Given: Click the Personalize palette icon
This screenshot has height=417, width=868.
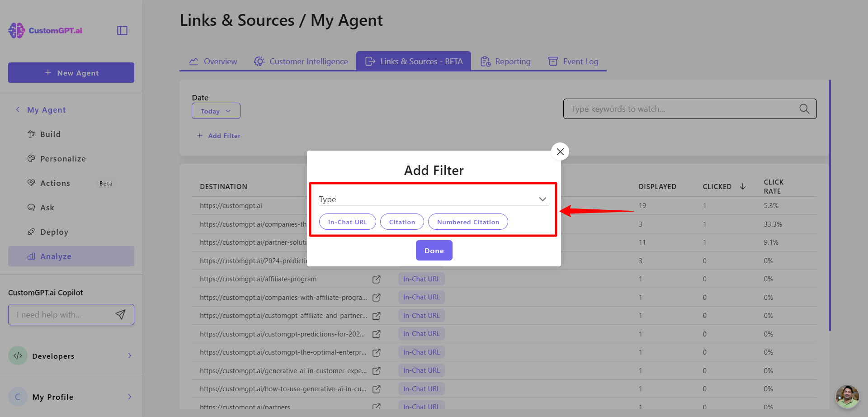Looking at the screenshot, I should [31, 158].
